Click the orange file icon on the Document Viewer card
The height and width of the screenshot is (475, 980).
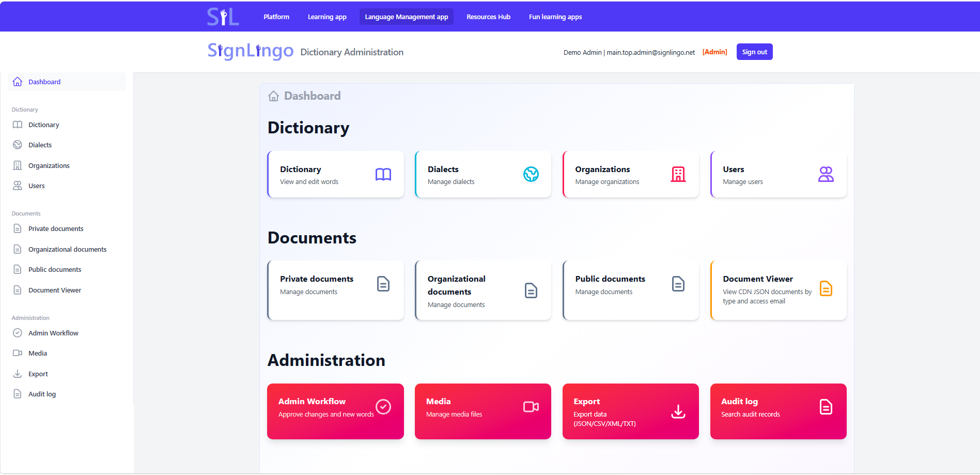(826, 288)
